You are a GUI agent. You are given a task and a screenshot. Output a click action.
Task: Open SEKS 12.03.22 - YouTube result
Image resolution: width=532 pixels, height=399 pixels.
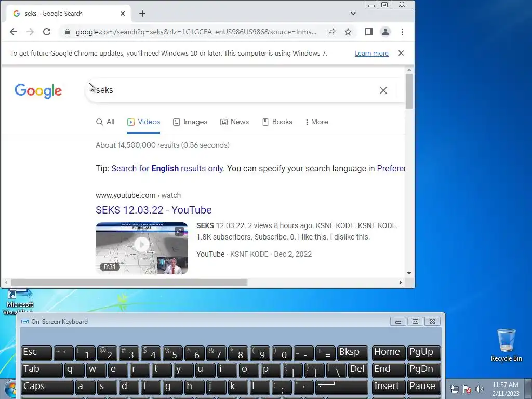point(154,210)
